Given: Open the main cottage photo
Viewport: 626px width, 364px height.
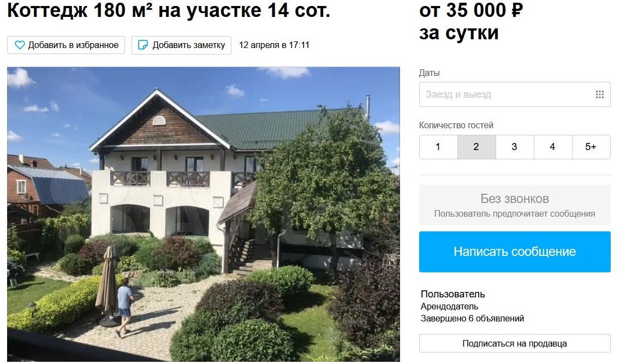Looking at the screenshot, I should (x=204, y=214).
